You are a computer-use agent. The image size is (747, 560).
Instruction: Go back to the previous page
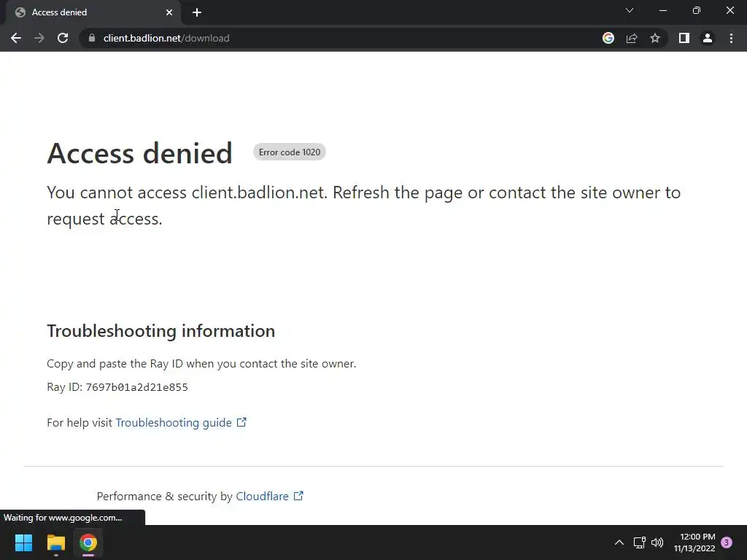coord(16,38)
